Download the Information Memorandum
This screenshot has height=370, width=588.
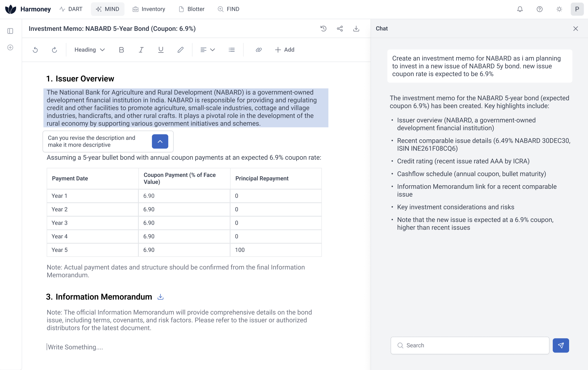point(160,297)
